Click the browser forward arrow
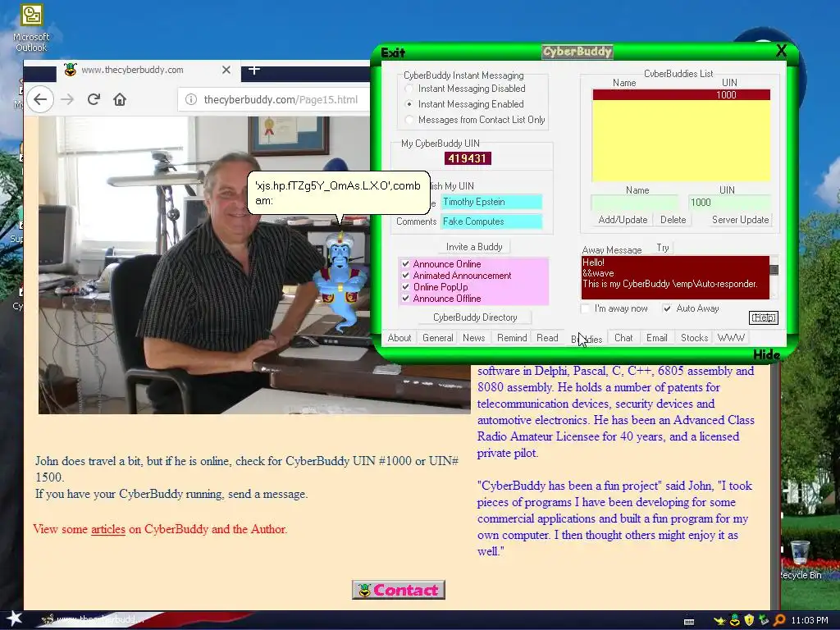Image resolution: width=840 pixels, height=630 pixels. 67,99
